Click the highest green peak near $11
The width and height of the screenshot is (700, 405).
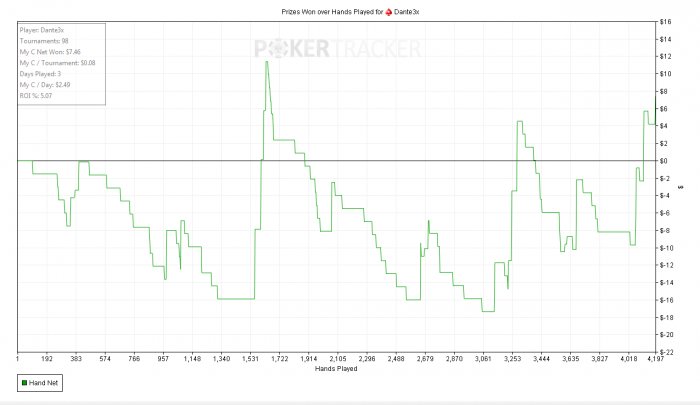pyautogui.click(x=267, y=62)
